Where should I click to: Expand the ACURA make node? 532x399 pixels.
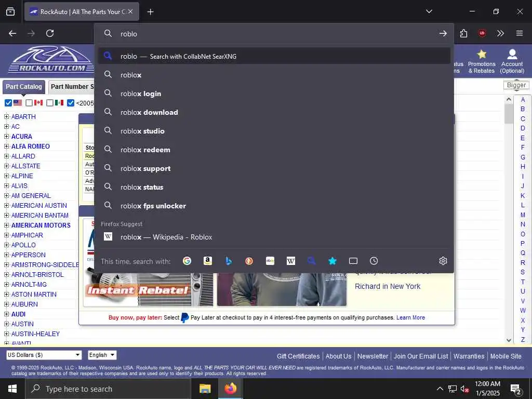[6, 137]
